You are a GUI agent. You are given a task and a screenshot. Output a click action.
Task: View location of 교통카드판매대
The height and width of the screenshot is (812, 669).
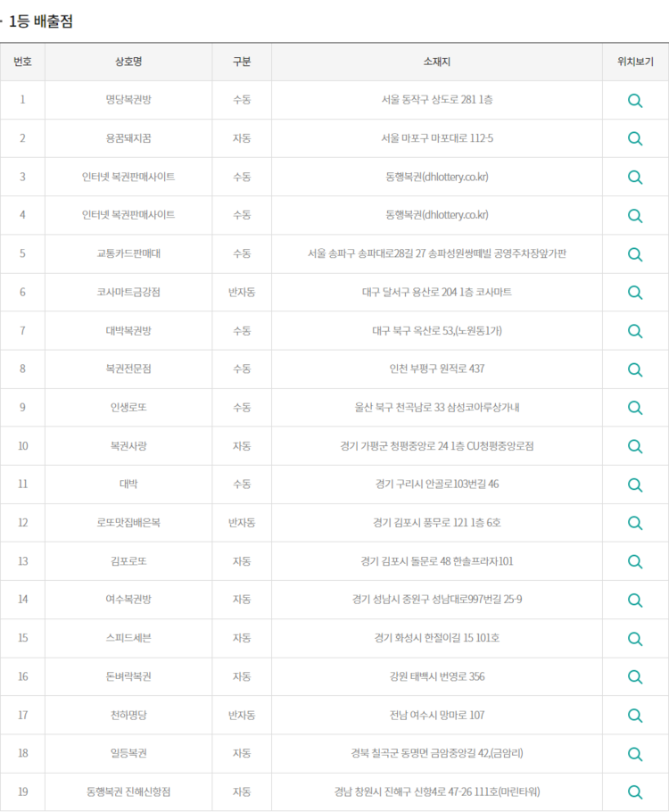[635, 253]
